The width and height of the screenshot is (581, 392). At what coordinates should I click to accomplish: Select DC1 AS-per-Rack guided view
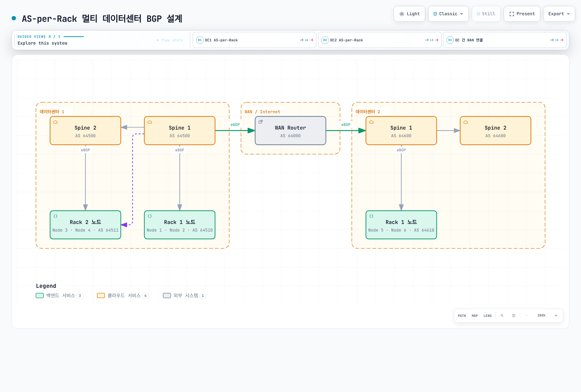tap(255, 40)
